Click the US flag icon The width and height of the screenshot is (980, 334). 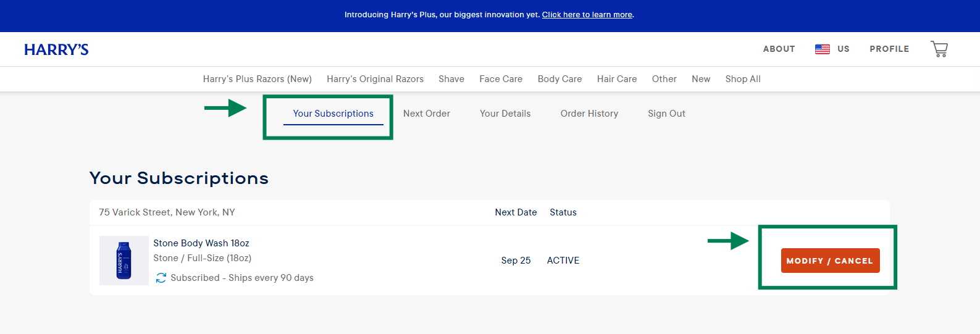pyautogui.click(x=822, y=49)
